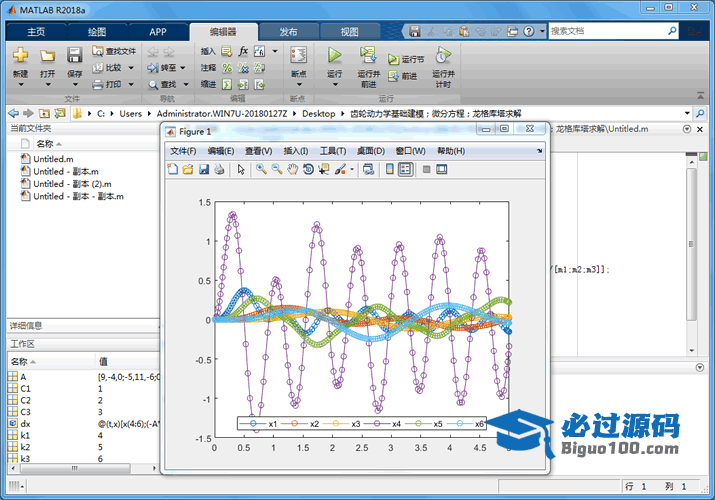Click in the documentation search field
The image size is (715, 500).
[606, 31]
